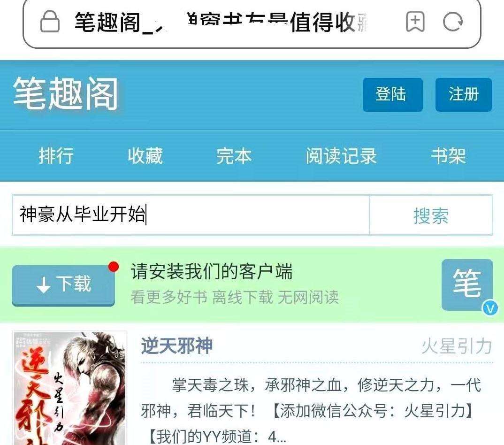Click the 笔 app logo icon

coord(467,284)
